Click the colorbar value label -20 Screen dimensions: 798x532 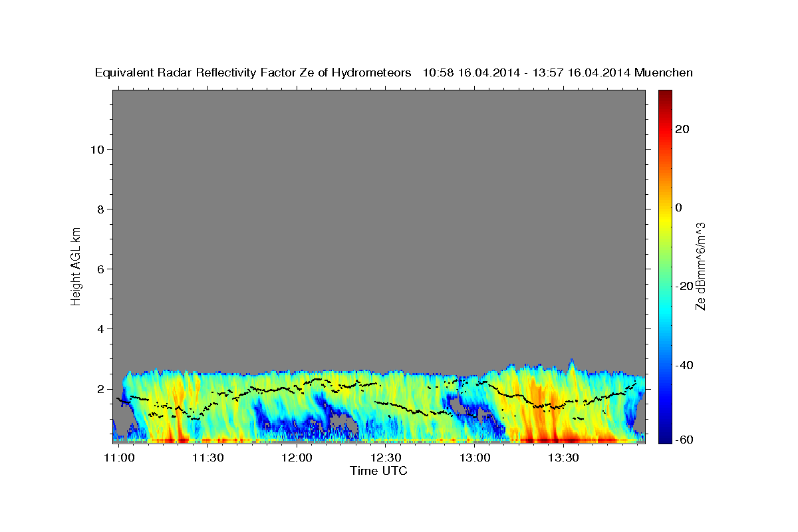click(684, 286)
